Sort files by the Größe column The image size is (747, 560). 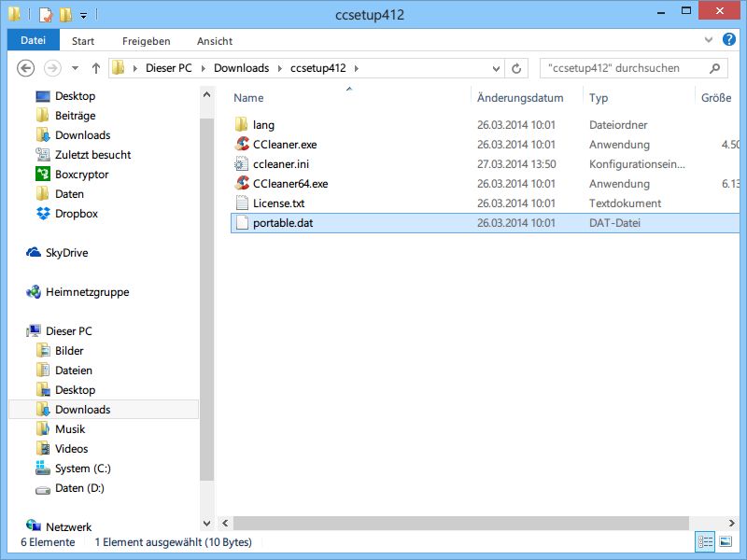[717, 98]
